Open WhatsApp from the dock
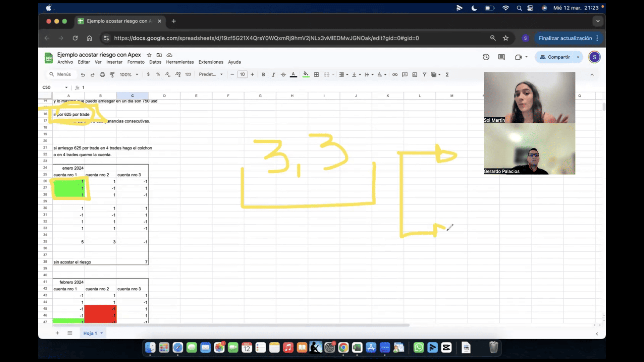The height and width of the screenshot is (362, 644). click(x=419, y=348)
